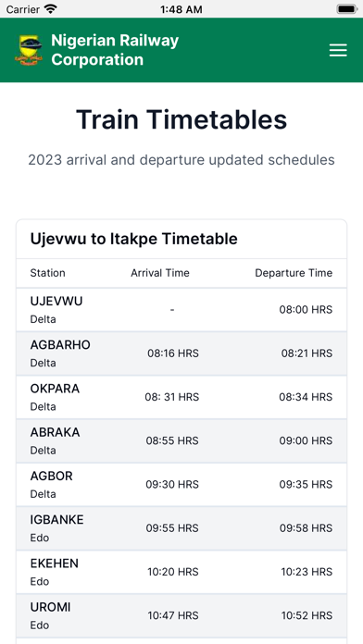This screenshot has height=644, width=363.
Task: Tap the 10:47 HRS arrival time
Action: tap(173, 615)
